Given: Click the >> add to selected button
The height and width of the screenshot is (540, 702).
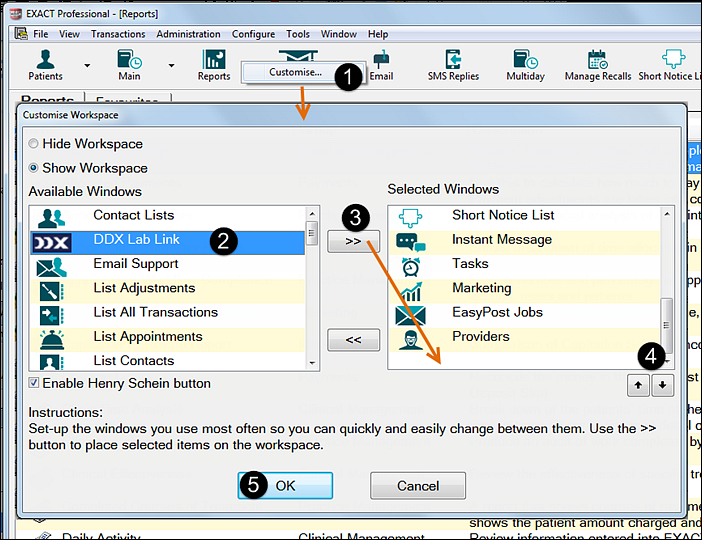Looking at the screenshot, I should click(x=353, y=241).
